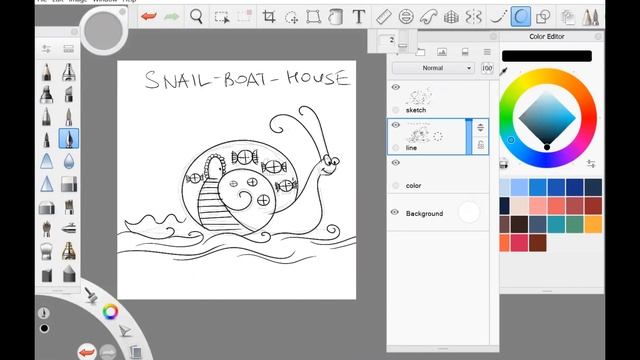Toggle the lock on the line layer
Screen dimensions: 640x360
tap(481, 145)
